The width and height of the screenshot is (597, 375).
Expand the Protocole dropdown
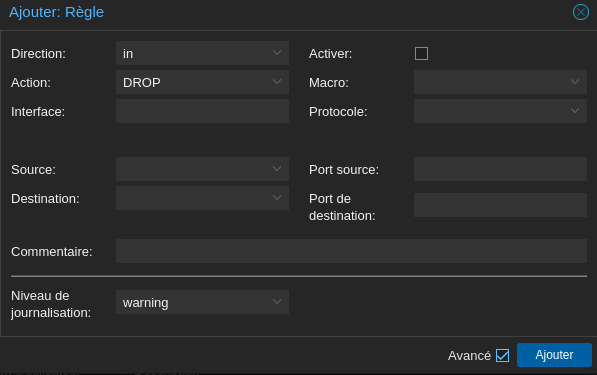500,111
